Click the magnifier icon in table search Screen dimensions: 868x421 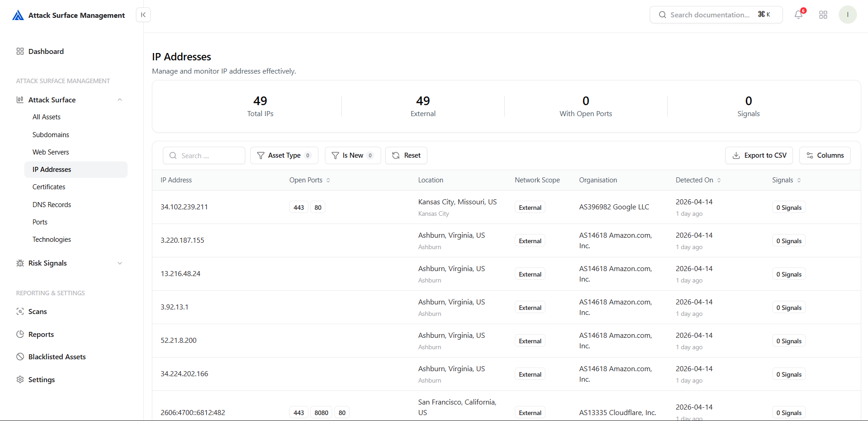coord(173,155)
